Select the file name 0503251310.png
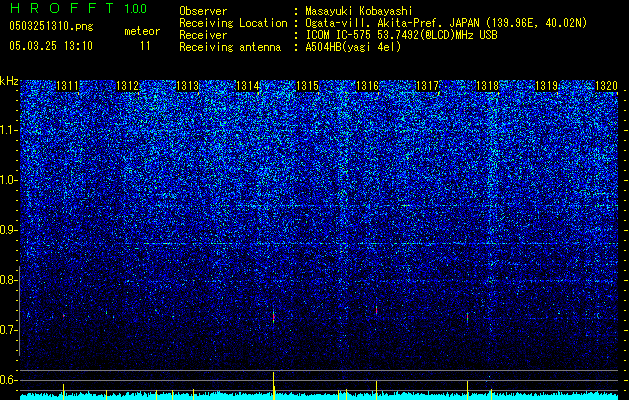Screen dimensions: 629x400 51,26
